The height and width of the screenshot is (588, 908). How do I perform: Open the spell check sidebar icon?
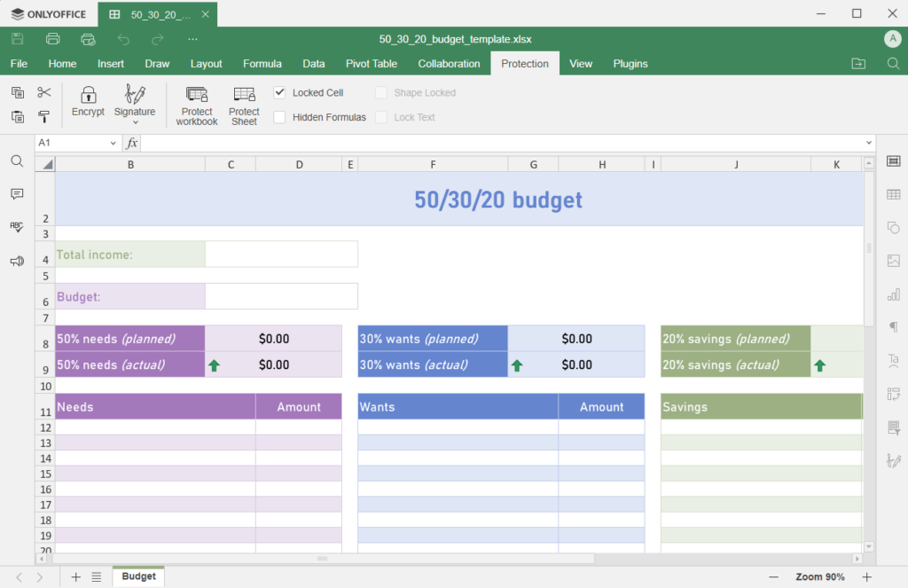[17, 227]
